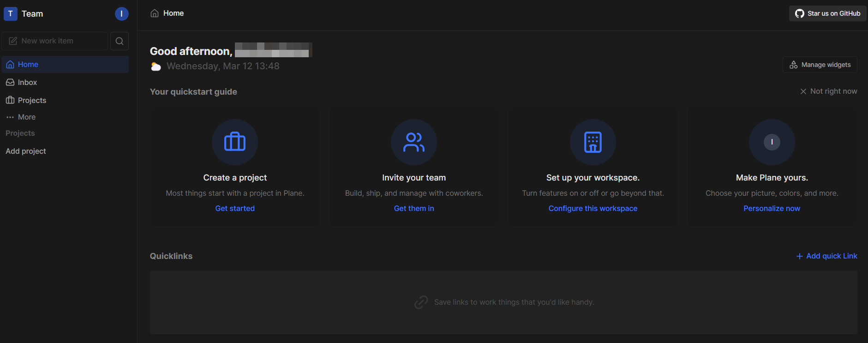Screen dimensions: 868x343
Task: Click Configure this workspace link
Action: [593, 209]
